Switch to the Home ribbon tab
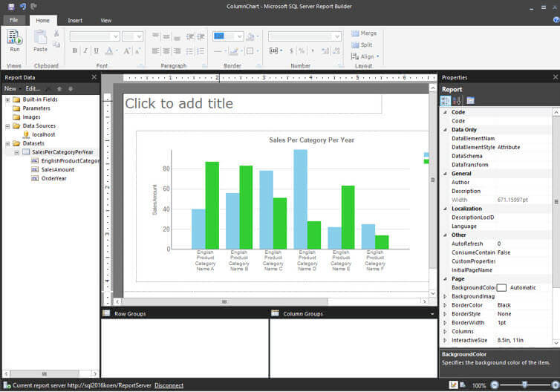The height and width of the screenshot is (392, 560). (x=43, y=20)
